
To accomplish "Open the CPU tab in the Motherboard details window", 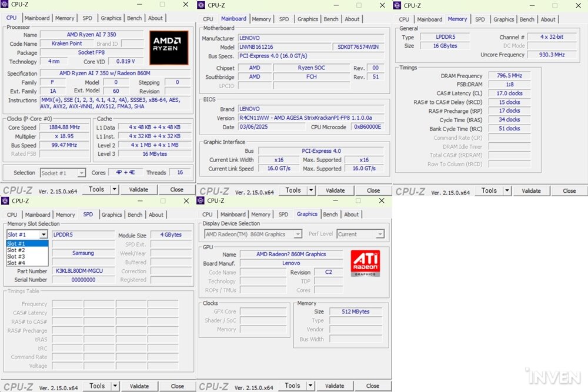I will click(x=208, y=19).
